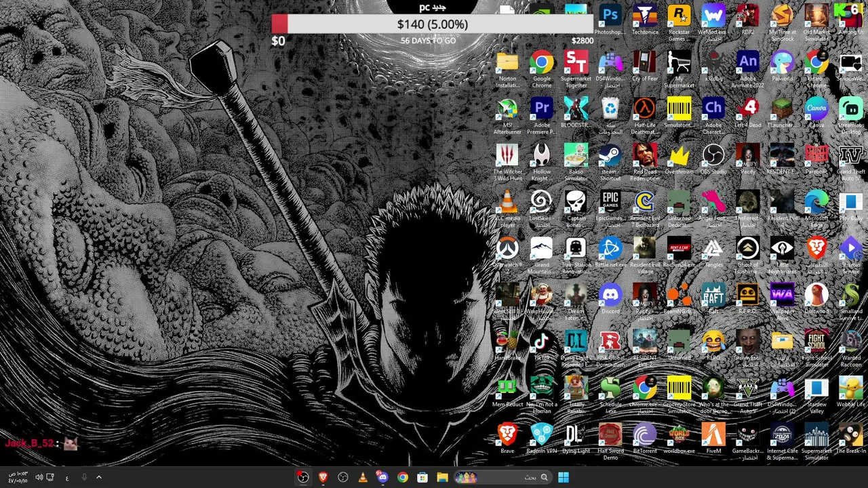Open the volume control in system tray
This screenshot has width=868, height=488.
tap(39, 477)
